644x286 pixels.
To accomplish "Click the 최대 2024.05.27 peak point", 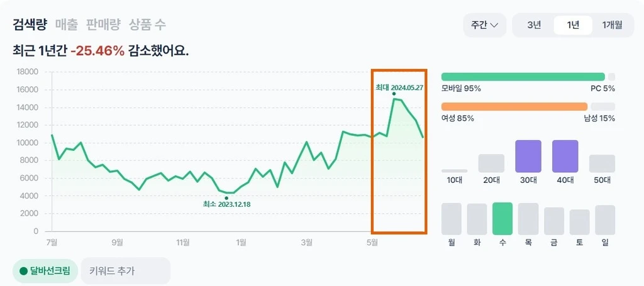I will pos(394,94).
